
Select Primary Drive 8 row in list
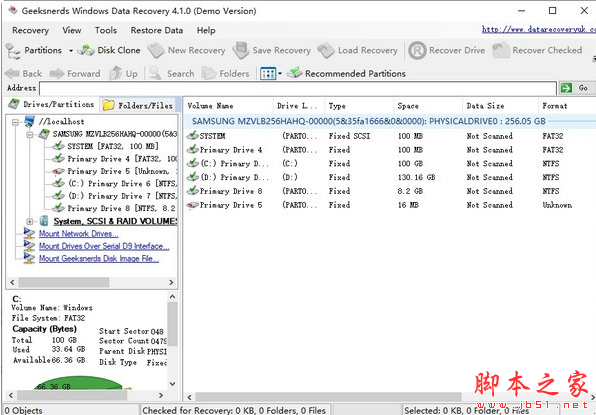pyautogui.click(x=390, y=191)
